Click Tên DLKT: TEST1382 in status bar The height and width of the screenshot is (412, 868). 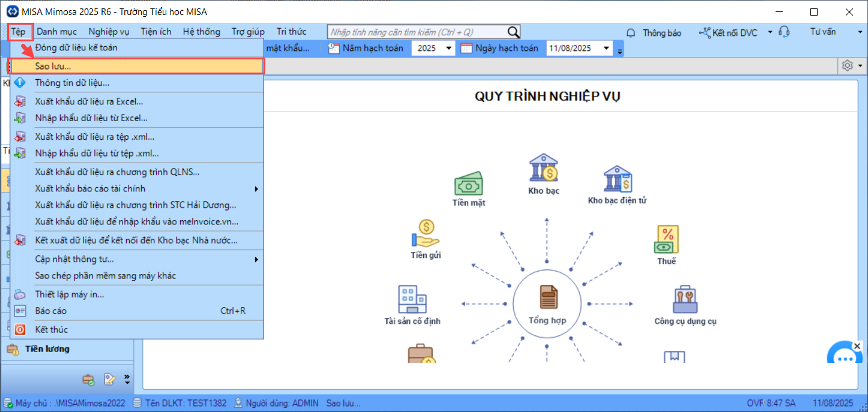click(x=179, y=403)
